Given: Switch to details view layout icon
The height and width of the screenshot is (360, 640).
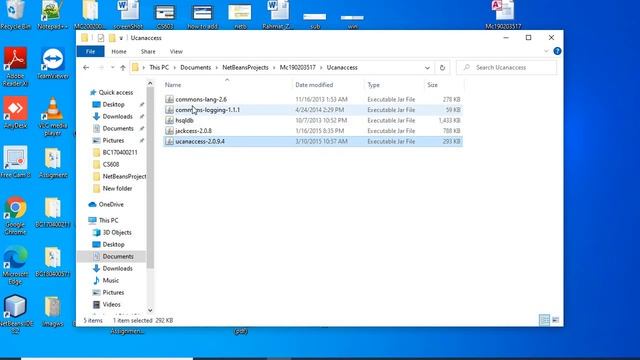Looking at the screenshot, I should (x=544, y=320).
